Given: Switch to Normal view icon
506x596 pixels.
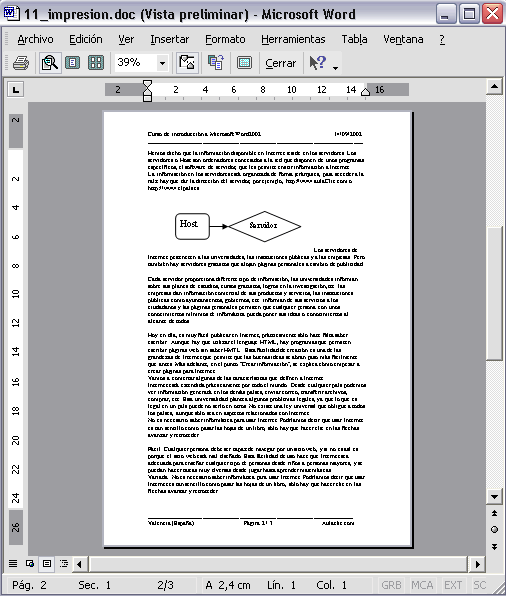Looking at the screenshot, I should coord(13,563).
